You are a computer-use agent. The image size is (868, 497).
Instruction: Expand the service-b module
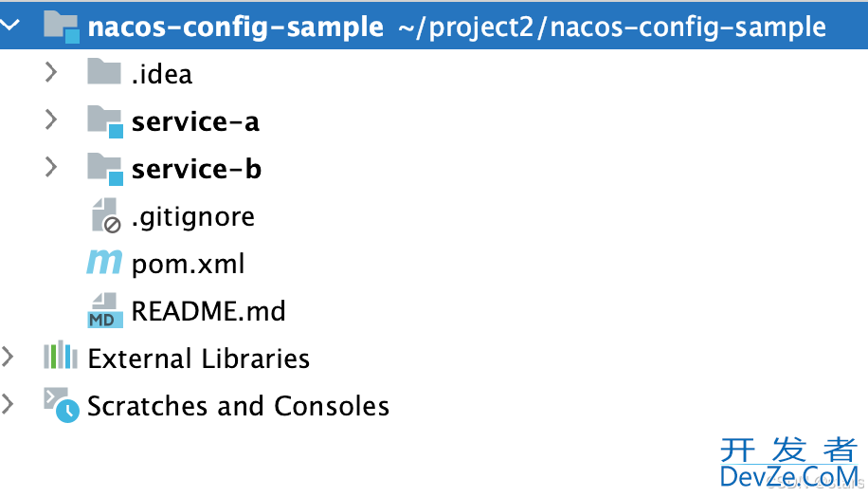[x=51, y=168]
